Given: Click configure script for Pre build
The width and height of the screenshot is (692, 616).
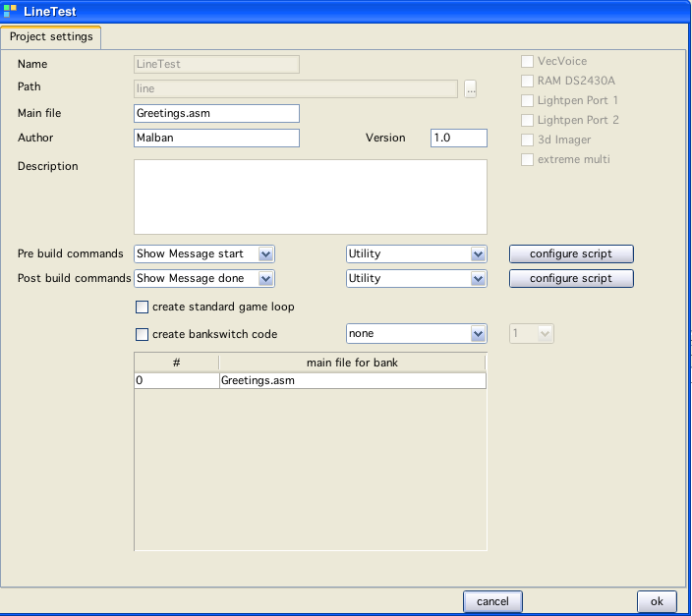Looking at the screenshot, I should [x=570, y=253].
